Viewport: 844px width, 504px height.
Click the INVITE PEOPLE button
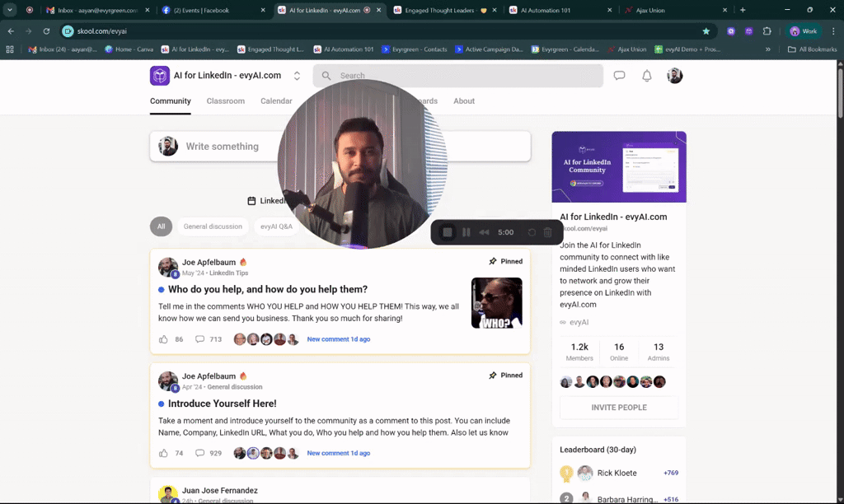pyautogui.click(x=619, y=408)
